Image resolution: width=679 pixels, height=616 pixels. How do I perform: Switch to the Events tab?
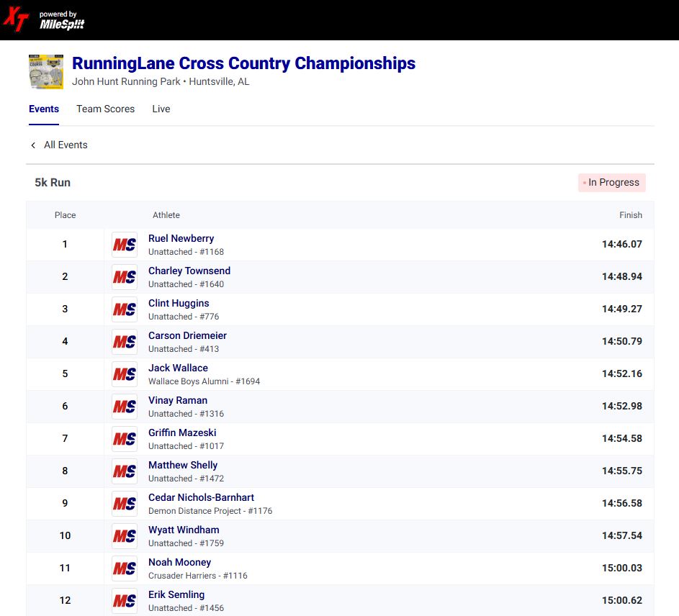[44, 109]
